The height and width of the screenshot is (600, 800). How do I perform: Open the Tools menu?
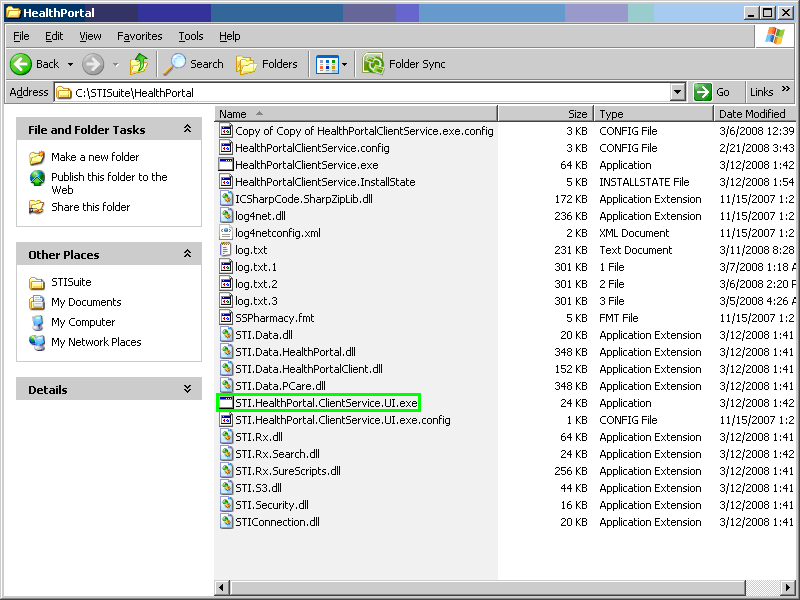pyautogui.click(x=191, y=36)
